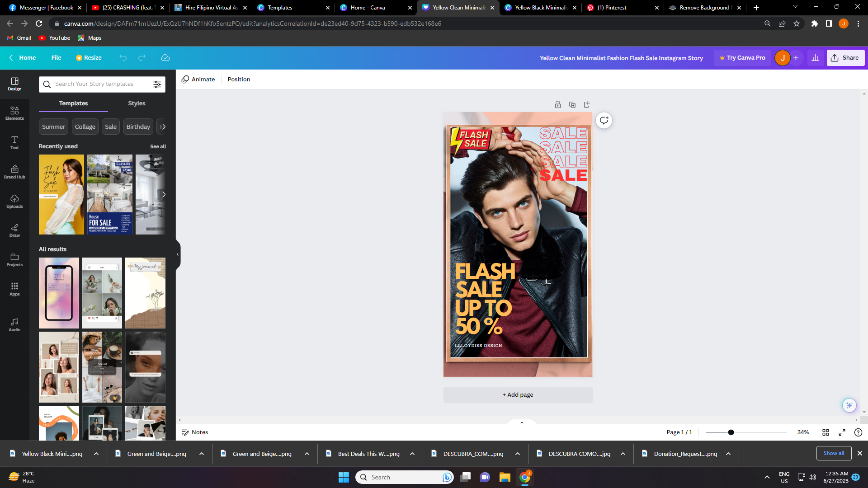Screen dimensions: 868x488
Task: Open the Windows Start menu
Action: click(x=344, y=477)
